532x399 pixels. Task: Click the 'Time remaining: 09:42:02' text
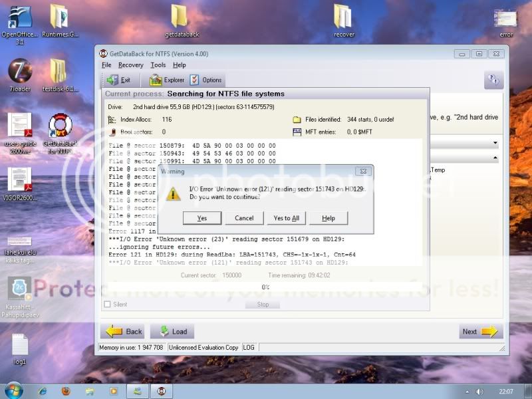coord(299,275)
